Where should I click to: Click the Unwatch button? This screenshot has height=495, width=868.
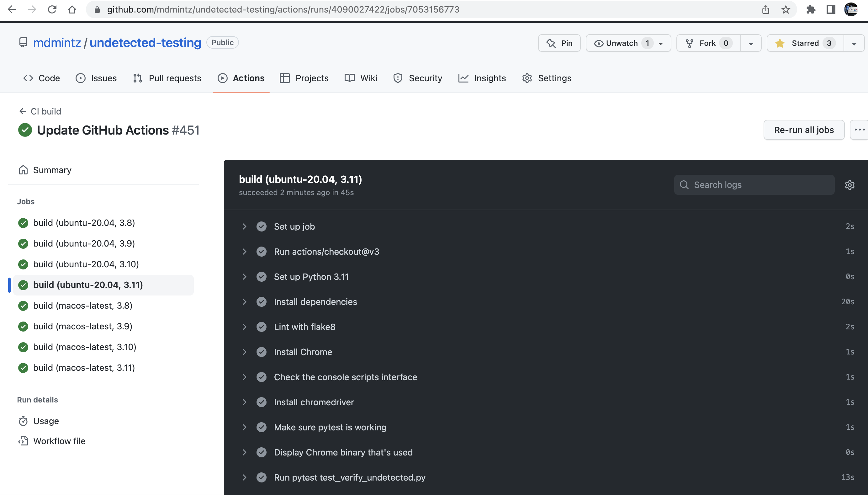pos(622,43)
